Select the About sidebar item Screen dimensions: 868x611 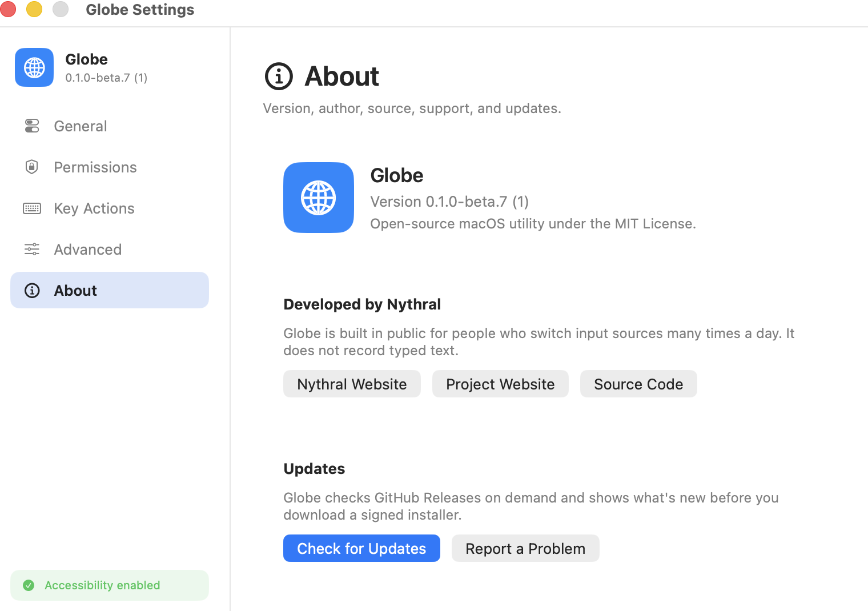point(110,290)
